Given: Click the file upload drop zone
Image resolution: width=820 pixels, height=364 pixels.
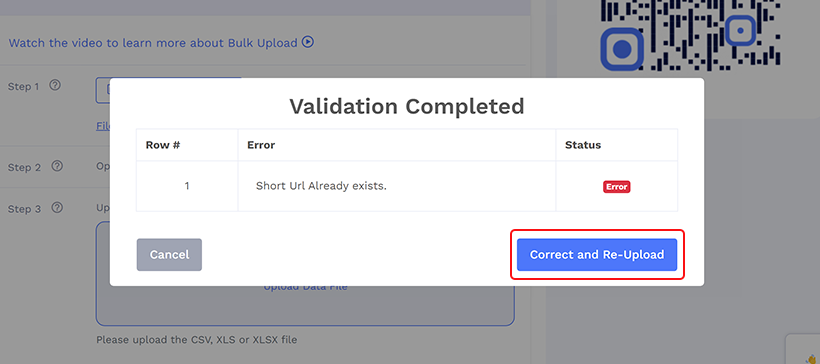Looking at the screenshot, I should pyautogui.click(x=305, y=305).
